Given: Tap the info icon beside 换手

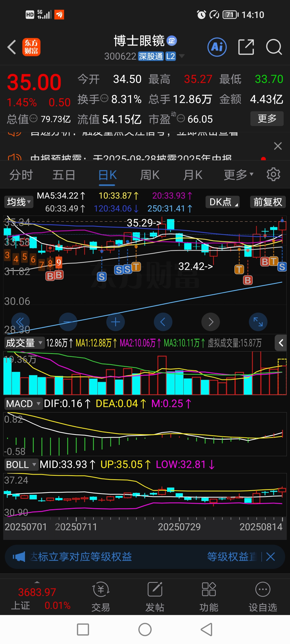Looking at the screenshot, I should point(104,98).
